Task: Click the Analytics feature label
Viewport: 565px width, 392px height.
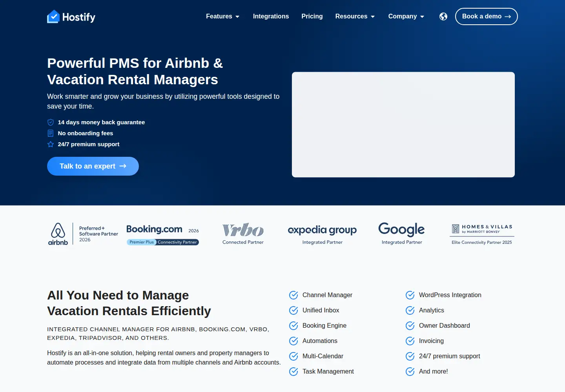Action: click(432, 310)
